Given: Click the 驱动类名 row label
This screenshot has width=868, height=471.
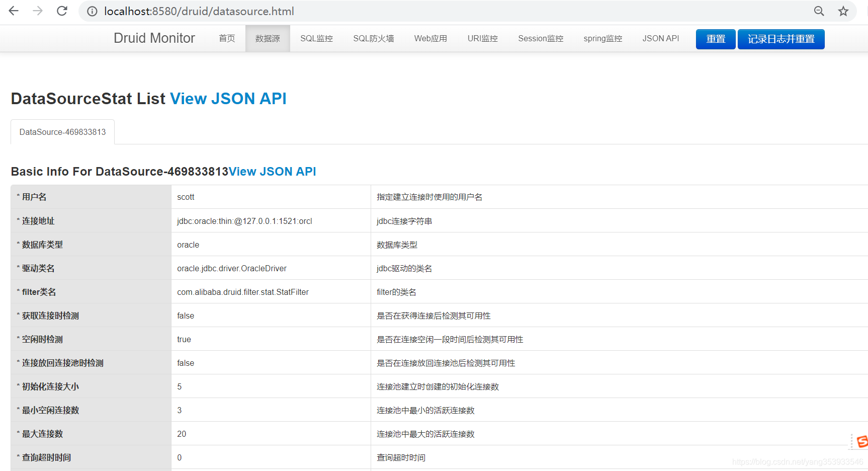Looking at the screenshot, I should pos(38,268).
